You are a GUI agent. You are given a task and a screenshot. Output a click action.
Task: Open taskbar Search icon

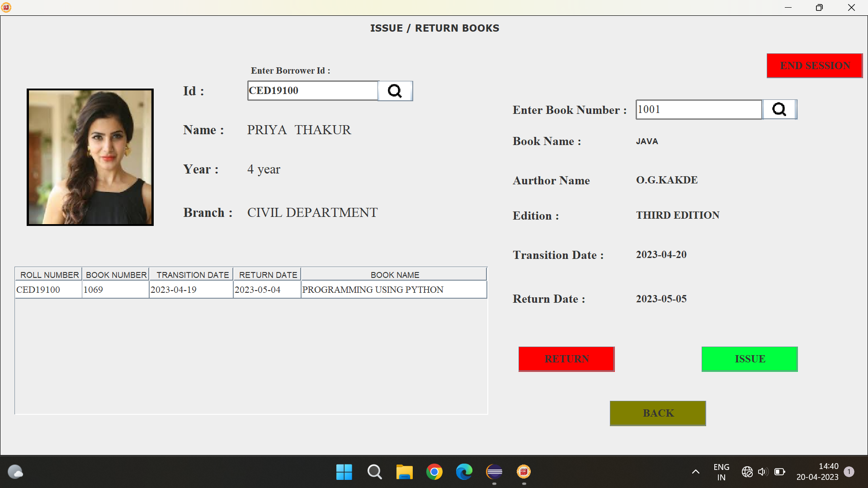(374, 472)
